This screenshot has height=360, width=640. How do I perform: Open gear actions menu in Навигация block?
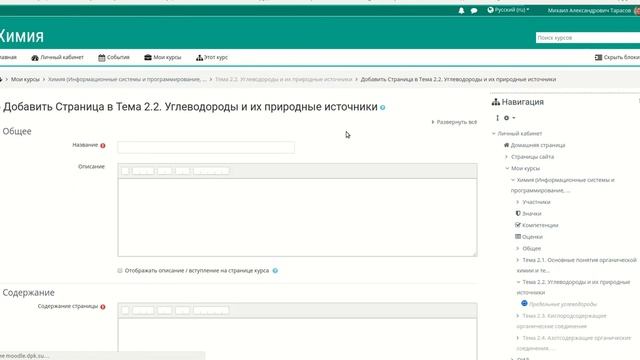click(509, 118)
